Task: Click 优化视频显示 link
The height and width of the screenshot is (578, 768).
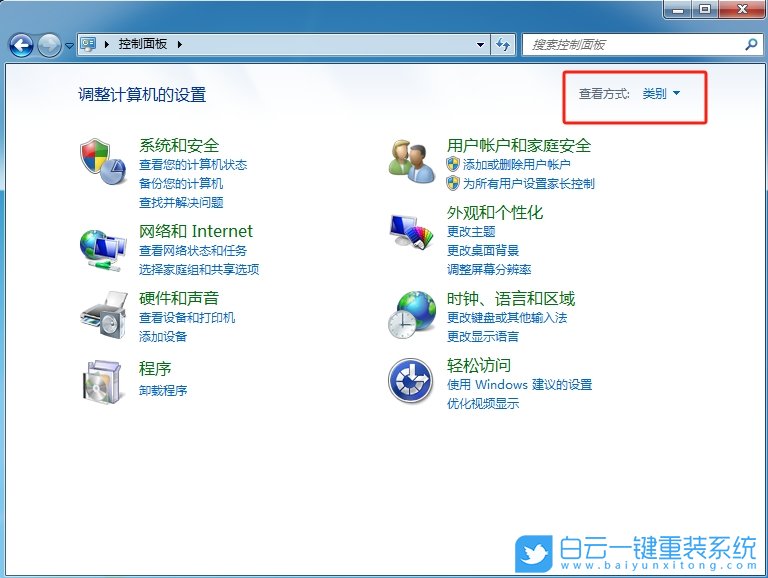Action: [483, 404]
